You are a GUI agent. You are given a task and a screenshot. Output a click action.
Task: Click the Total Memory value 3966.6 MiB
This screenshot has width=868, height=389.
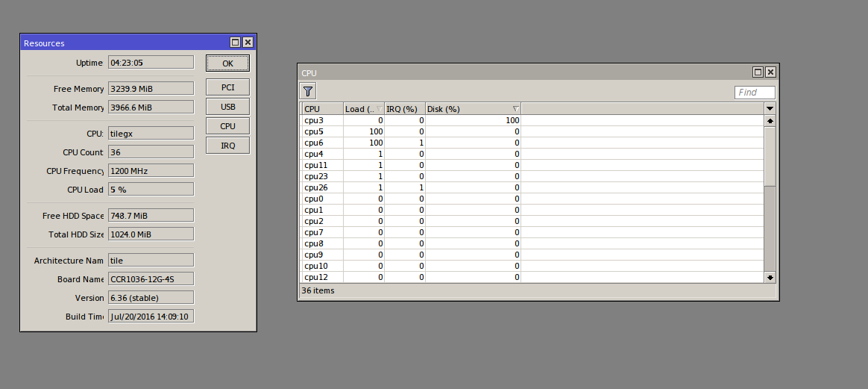[x=151, y=108]
